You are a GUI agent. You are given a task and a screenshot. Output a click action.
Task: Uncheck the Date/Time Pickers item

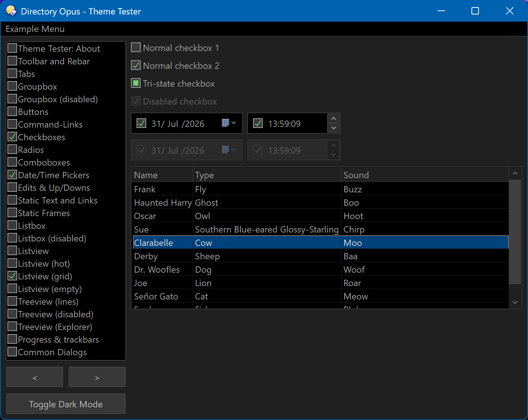coord(12,175)
